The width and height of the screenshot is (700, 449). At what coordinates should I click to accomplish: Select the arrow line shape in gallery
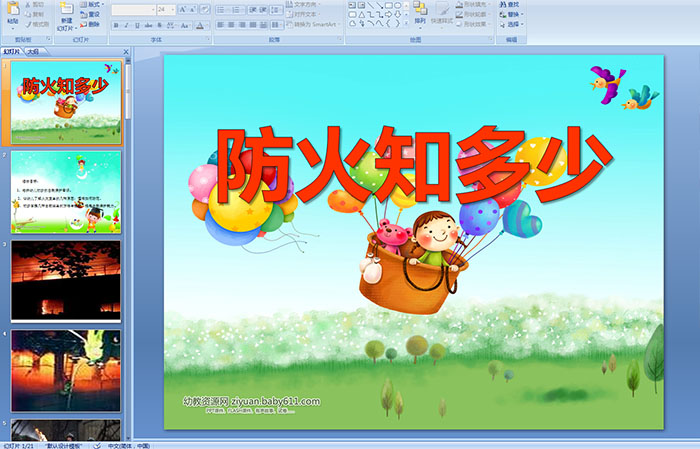coord(379,5)
